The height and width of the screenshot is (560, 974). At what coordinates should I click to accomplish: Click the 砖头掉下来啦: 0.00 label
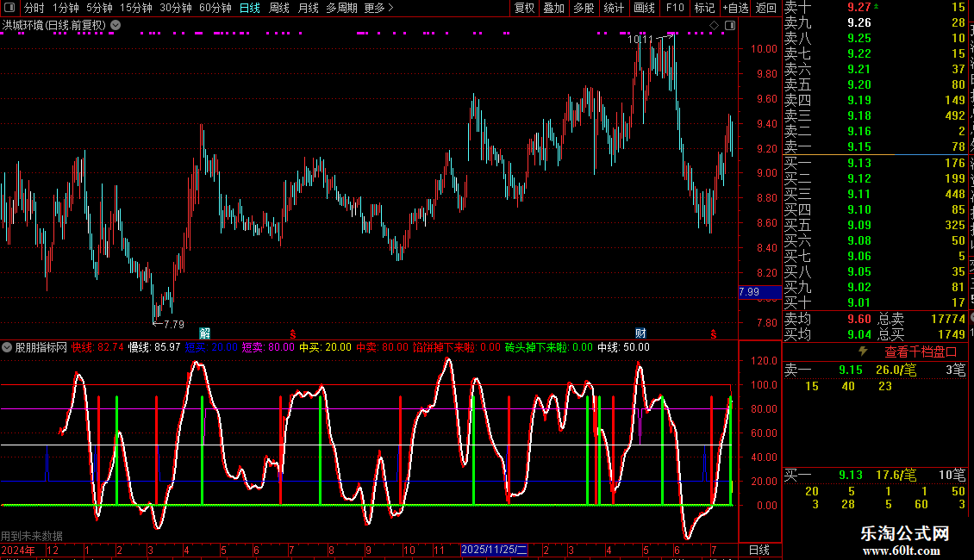pyautogui.click(x=548, y=348)
